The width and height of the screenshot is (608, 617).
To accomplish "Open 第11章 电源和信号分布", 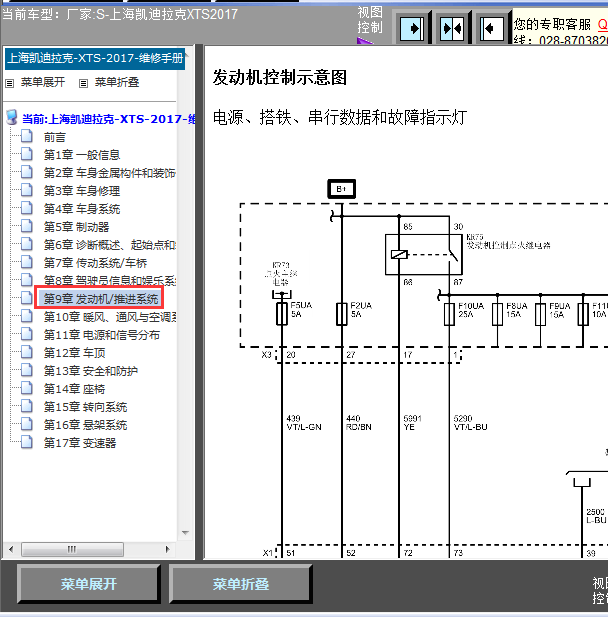I will coord(102,335).
